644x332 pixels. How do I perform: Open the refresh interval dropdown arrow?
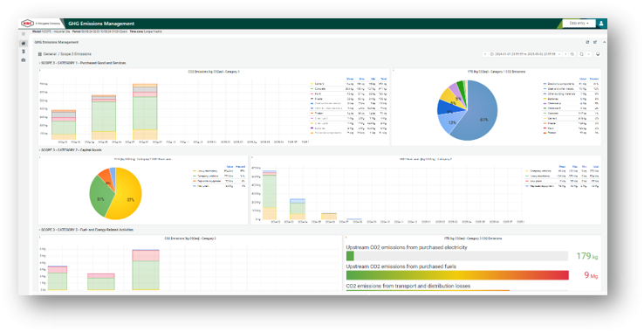click(x=588, y=54)
